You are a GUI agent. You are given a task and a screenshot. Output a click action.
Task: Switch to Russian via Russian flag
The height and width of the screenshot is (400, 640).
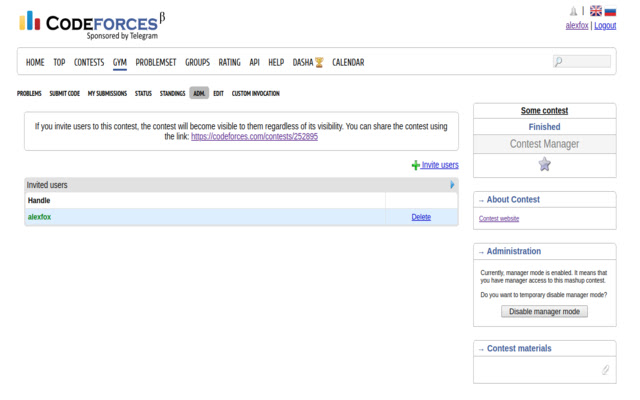610,11
